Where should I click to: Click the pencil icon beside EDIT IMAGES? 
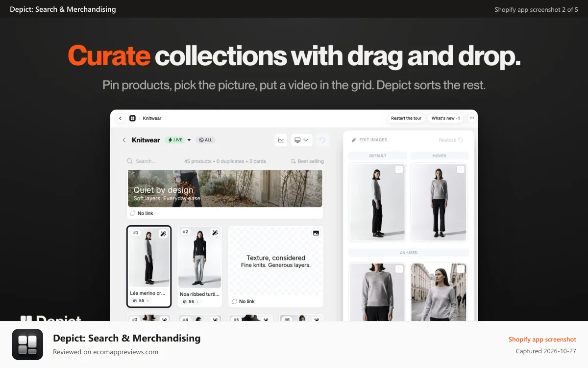[x=354, y=140]
